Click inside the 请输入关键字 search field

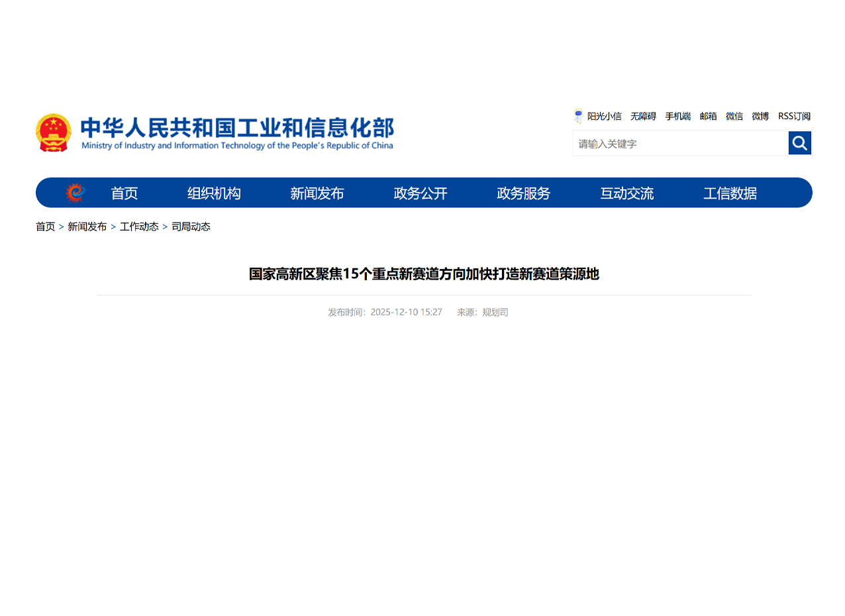(x=679, y=144)
